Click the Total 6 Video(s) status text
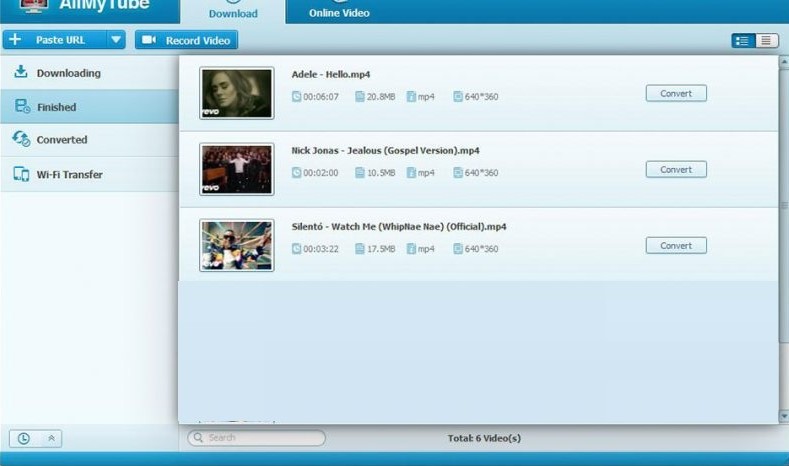The image size is (789, 466). (x=484, y=438)
